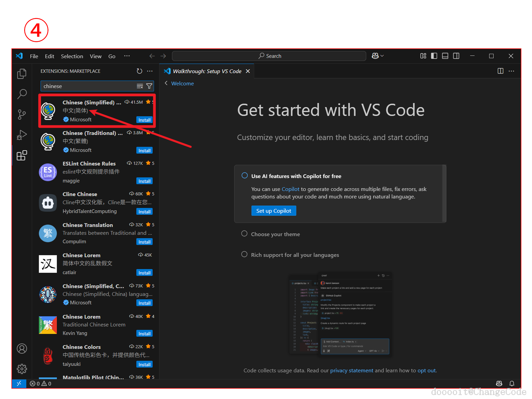Select Rich support for all your languages
532x399 pixels.
click(295, 255)
